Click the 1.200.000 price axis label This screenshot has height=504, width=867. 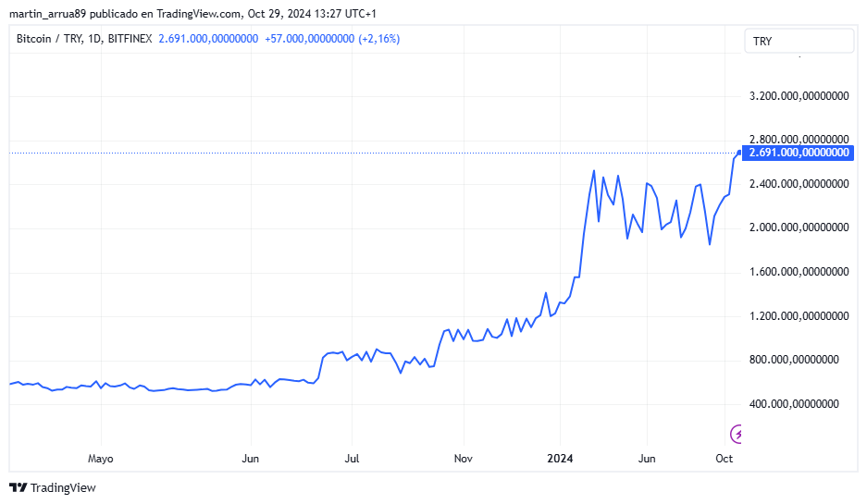(799, 315)
